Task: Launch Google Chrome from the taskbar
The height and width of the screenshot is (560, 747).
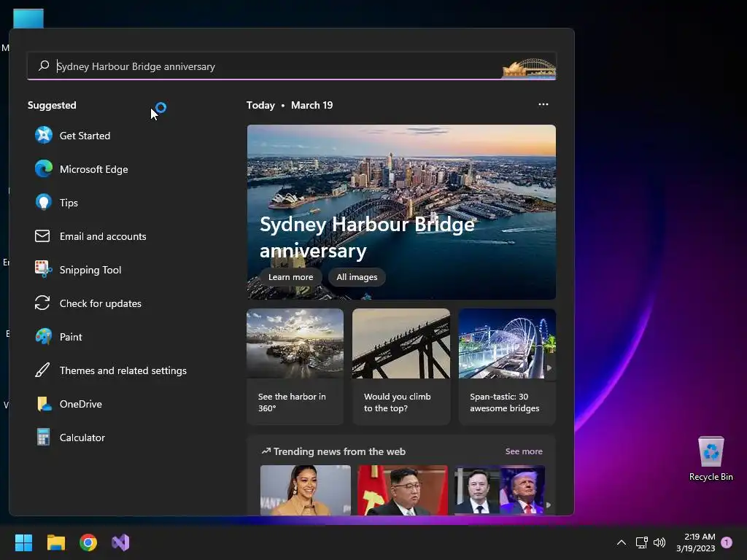Action: click(x=88, y=542)
